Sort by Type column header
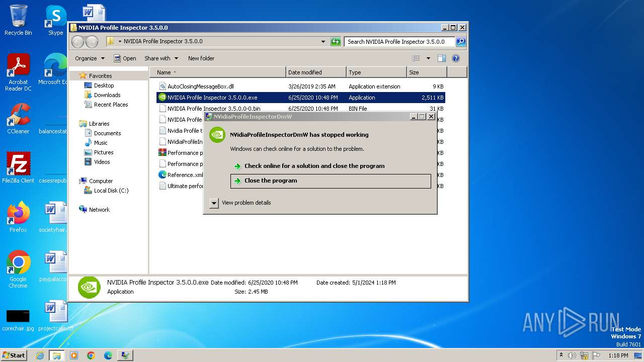Image resolution: width=644 pixels, height=362 pixels. click(x=376, y=72)
